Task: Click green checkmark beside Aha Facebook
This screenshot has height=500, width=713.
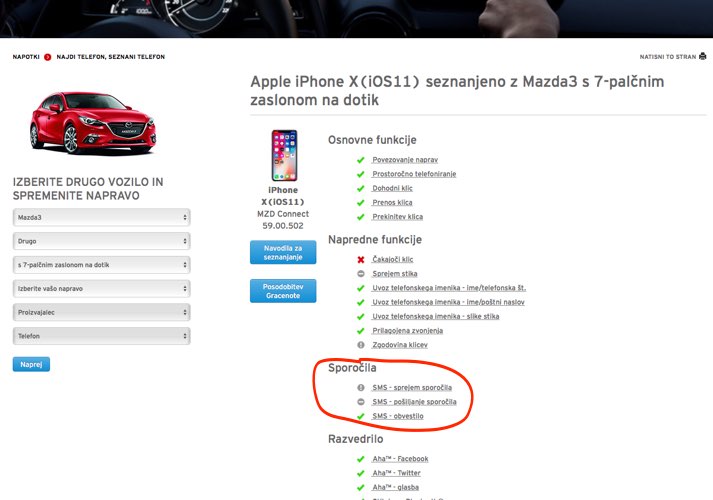Action: tap(361, 459)
